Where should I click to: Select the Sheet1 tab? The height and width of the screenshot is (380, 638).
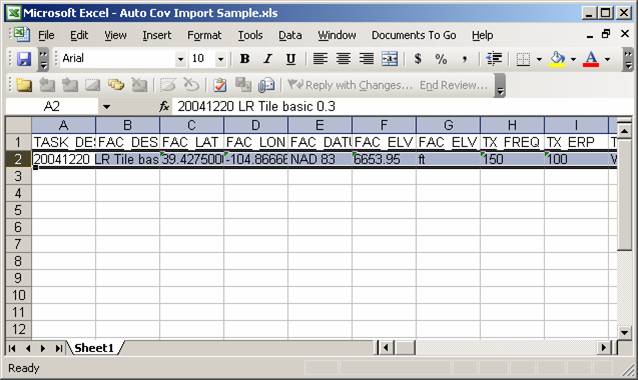click(94, 348)
